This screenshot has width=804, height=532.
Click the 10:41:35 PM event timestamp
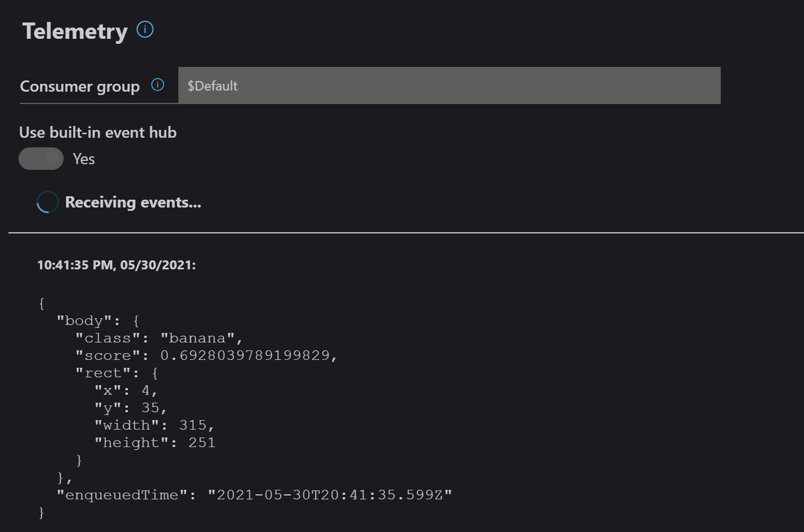[x=116, y=265]
